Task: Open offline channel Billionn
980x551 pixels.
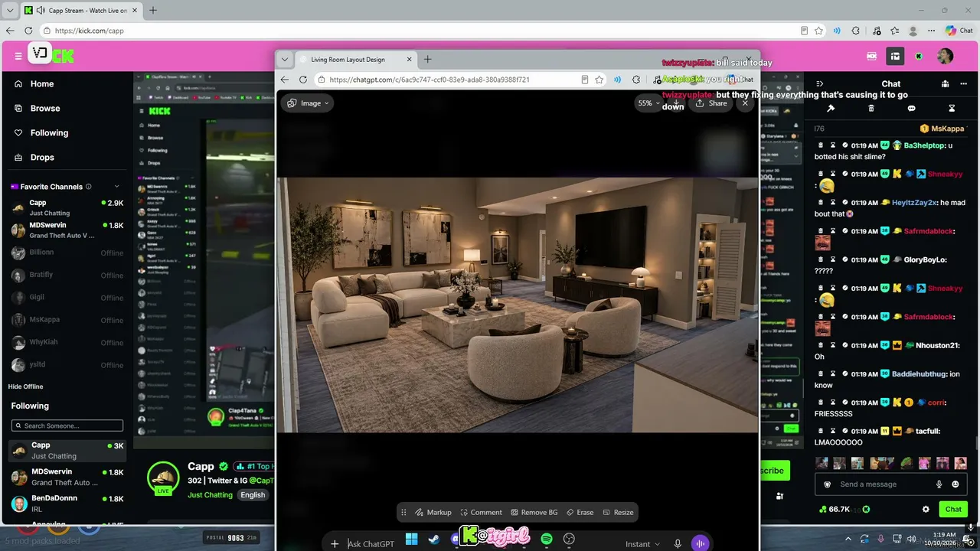Action: [x=67, y=253]
